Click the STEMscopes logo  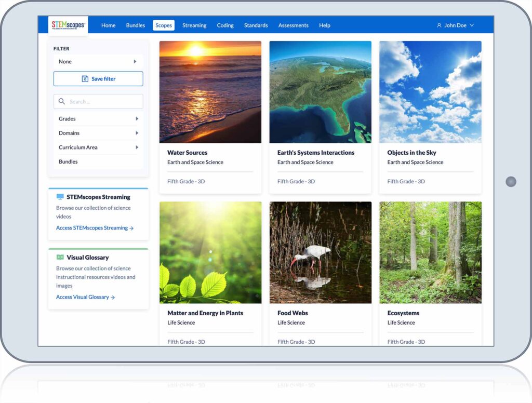click(69, 25)
